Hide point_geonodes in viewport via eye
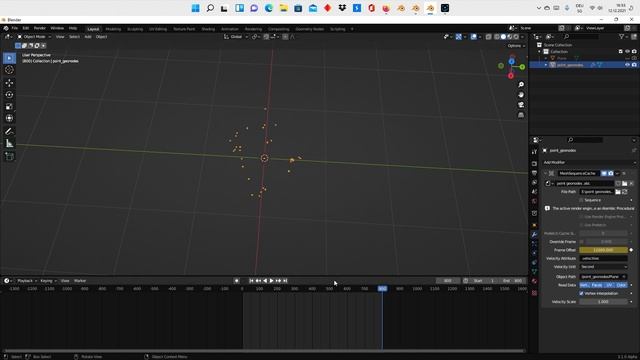 tap(627, 65)
